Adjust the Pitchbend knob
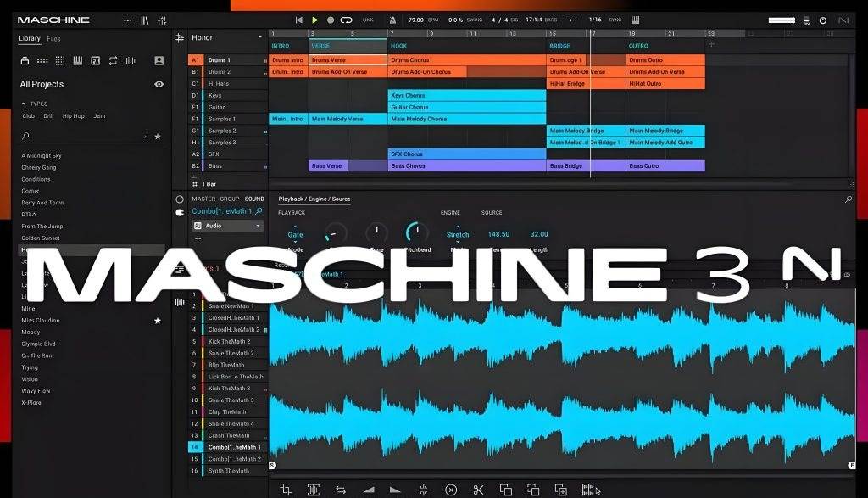Screen dimensions: 868x498 point(417,232)
